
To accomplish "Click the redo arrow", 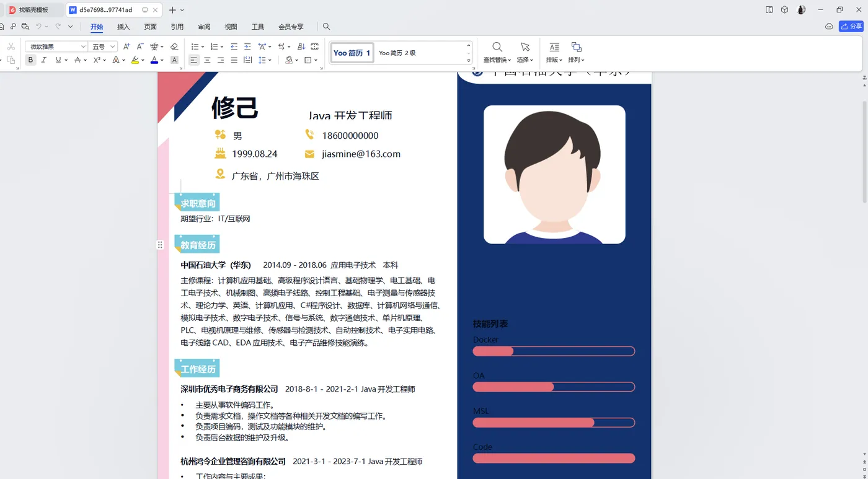I will click(x=58, y=27).
